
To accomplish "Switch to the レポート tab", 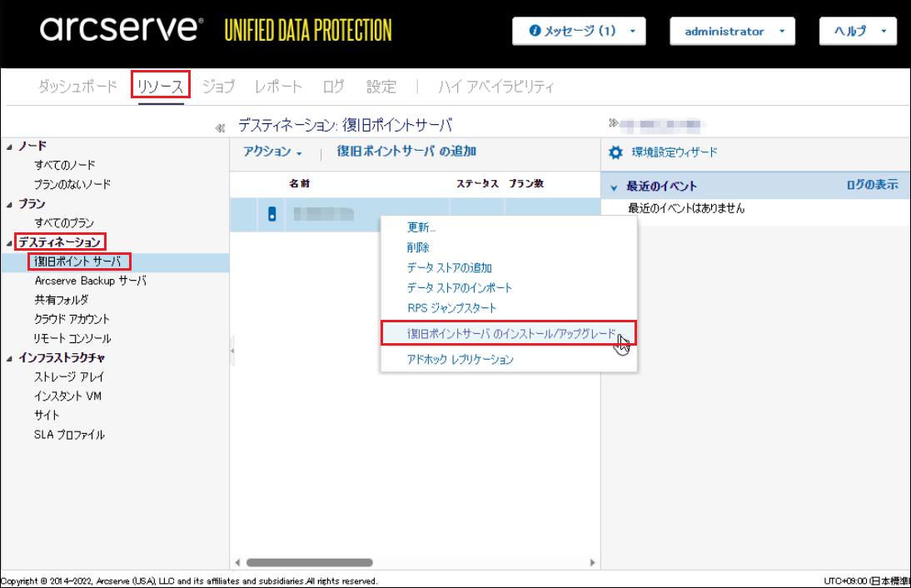I will [278, 87].
